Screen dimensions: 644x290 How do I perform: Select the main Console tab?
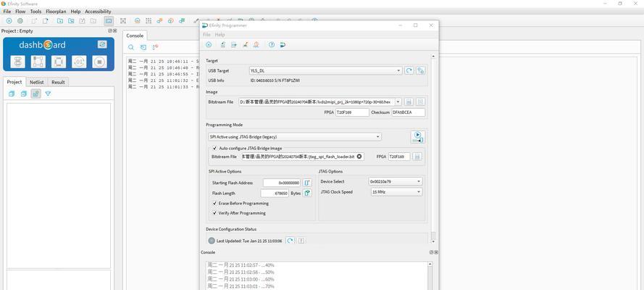pyautogui.click(x=135, y=36)
